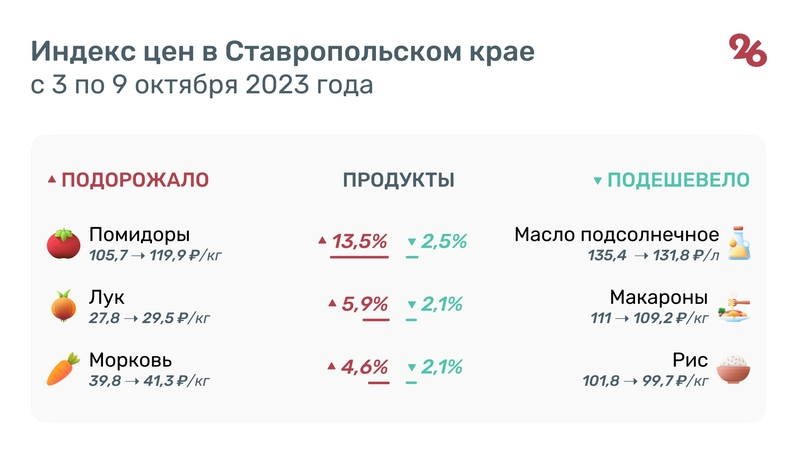Image resolution: width=800 pixels, height=452 pixels.
Task: Click the ПРОДУКТЫ column header
Action: click(x=399, y=180)
